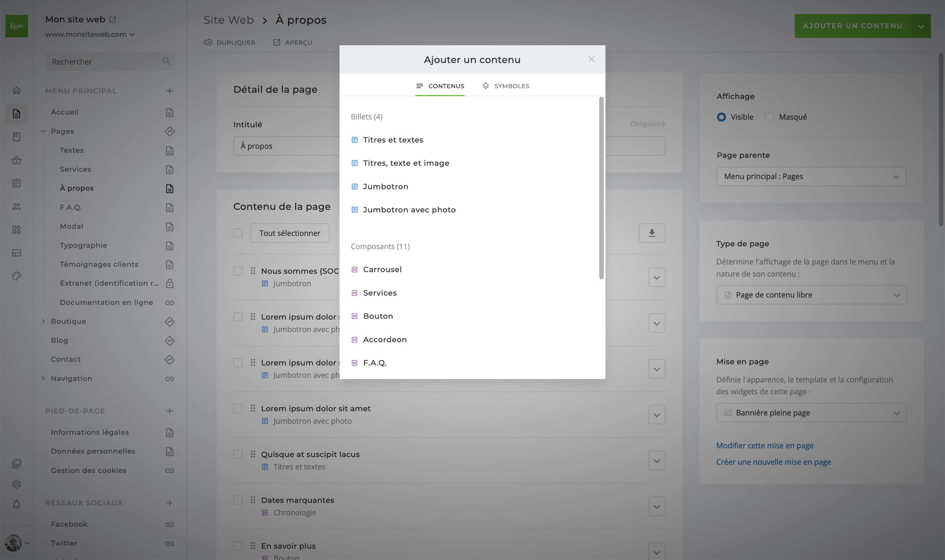Image resolution: width=945 pixels, height=560 pixels.
Task: Click the search magnifier icon
Action: coord(166,61)
